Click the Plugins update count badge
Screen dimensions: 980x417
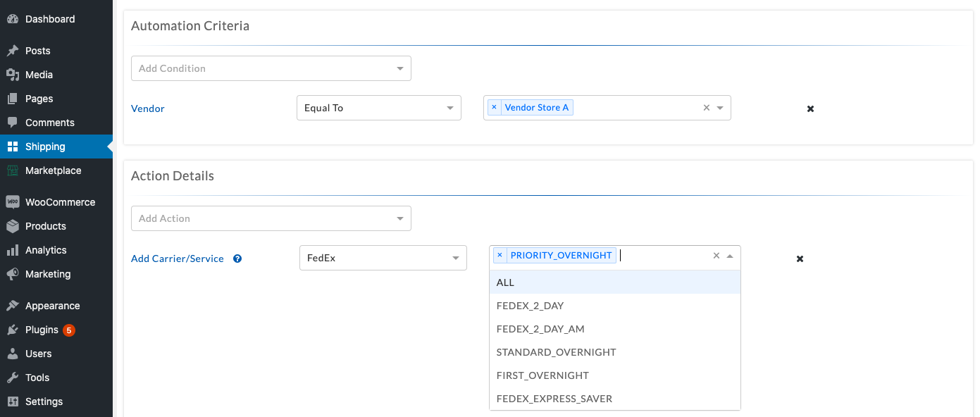coord(69,330)
